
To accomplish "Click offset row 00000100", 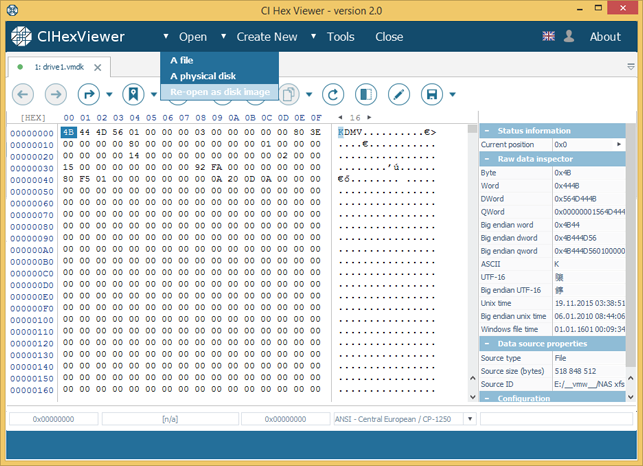I will (32, 320).
